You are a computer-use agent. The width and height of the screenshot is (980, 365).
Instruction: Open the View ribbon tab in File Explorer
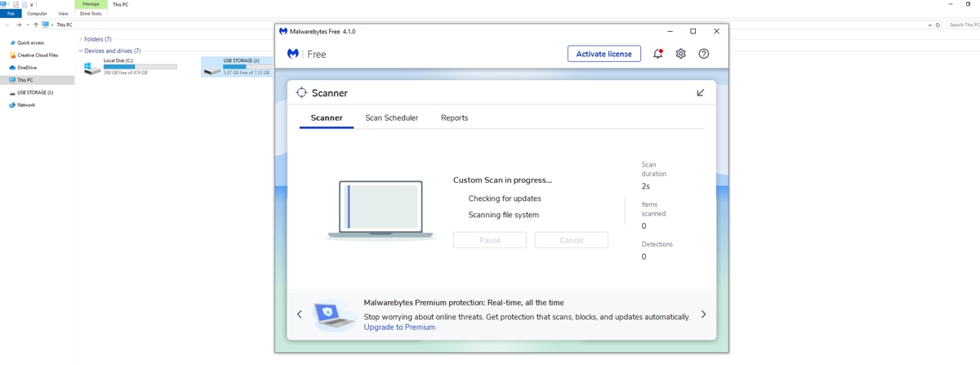[63, 14]
